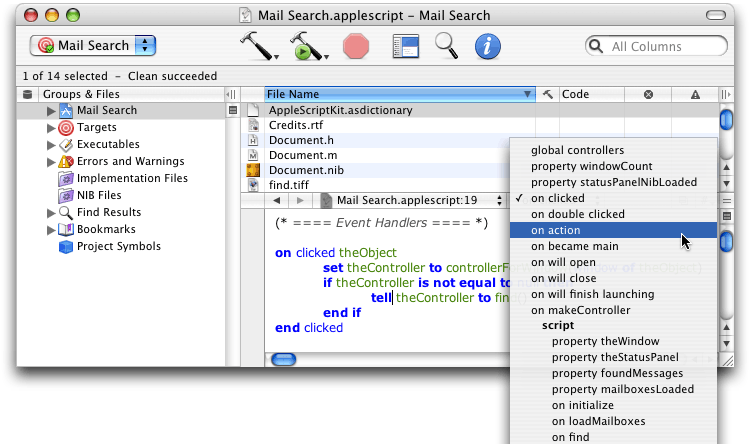751x444 pixels.
Task: Choose 'property theWindow' menu entry
Action: coord(614,342)
